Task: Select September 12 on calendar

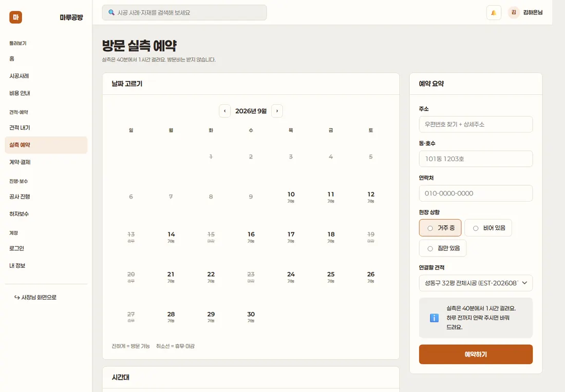Action: pyautogui.click(x=371, y=197)
